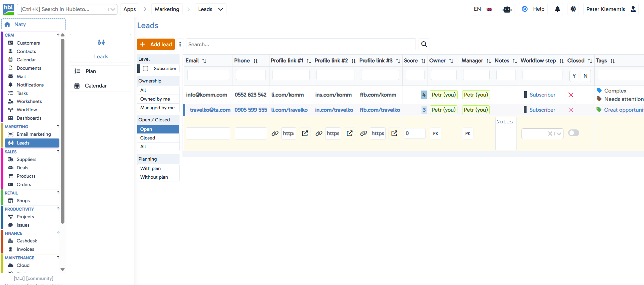
Task: Tick the Subscriber level checkbox
Action: 146,69
